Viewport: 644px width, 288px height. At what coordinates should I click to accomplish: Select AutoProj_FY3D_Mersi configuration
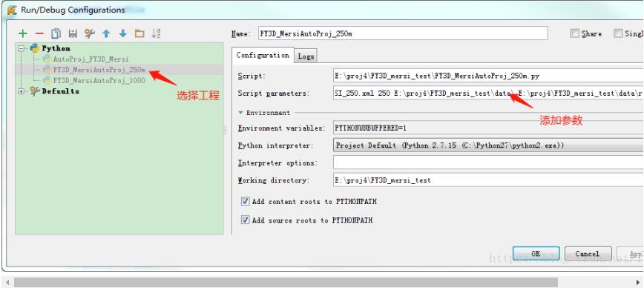91,59
